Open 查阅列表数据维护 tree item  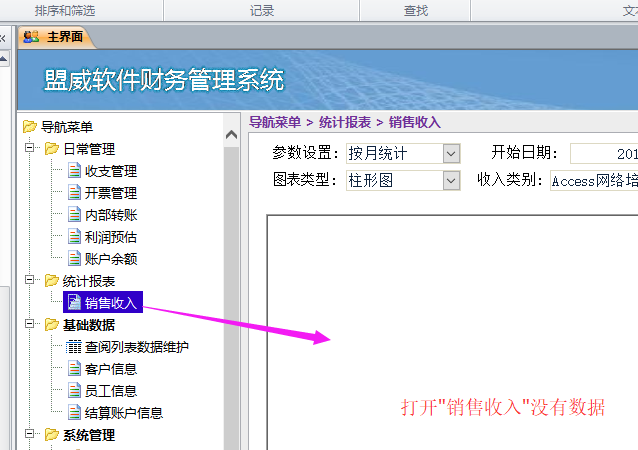click(x=137, y=347)
